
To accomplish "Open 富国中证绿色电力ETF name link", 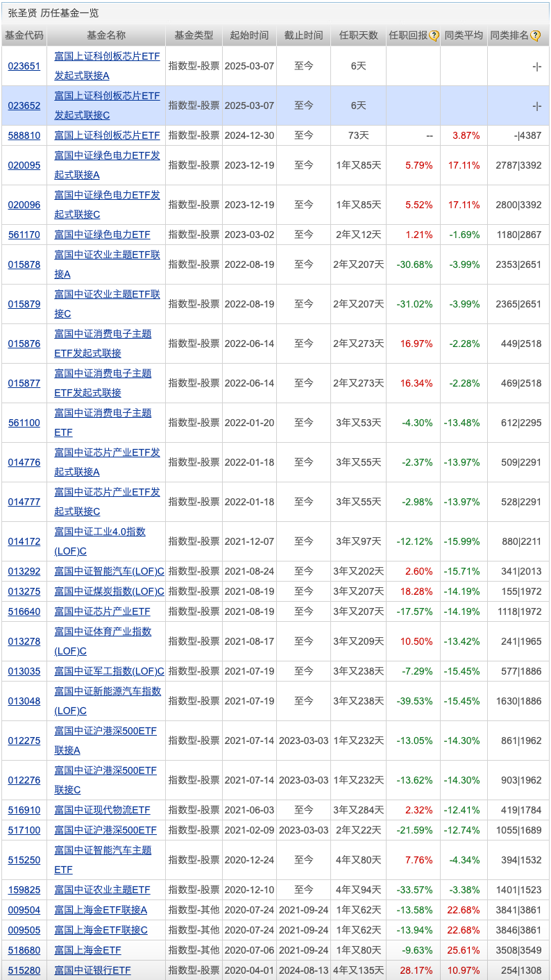I will click(x=102, y=235).
